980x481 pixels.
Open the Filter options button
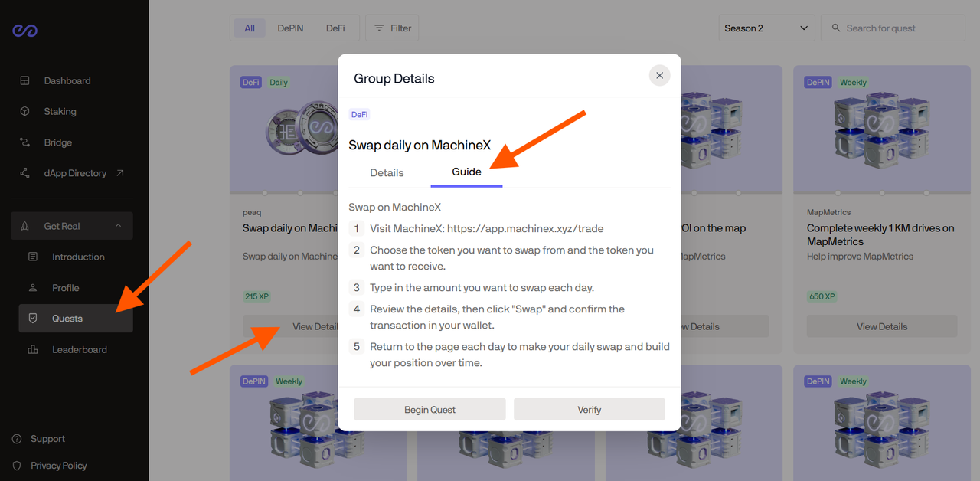click(x=392, y=28)
